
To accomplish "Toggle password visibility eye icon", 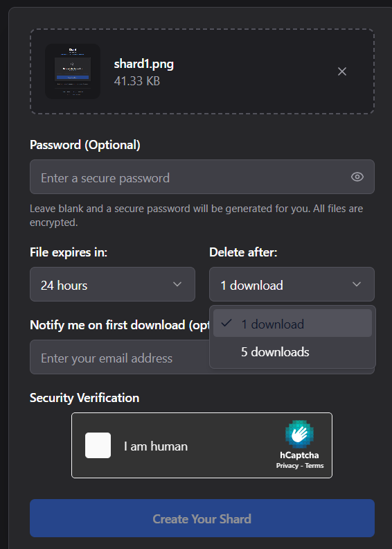I will [x=357, y=177].
